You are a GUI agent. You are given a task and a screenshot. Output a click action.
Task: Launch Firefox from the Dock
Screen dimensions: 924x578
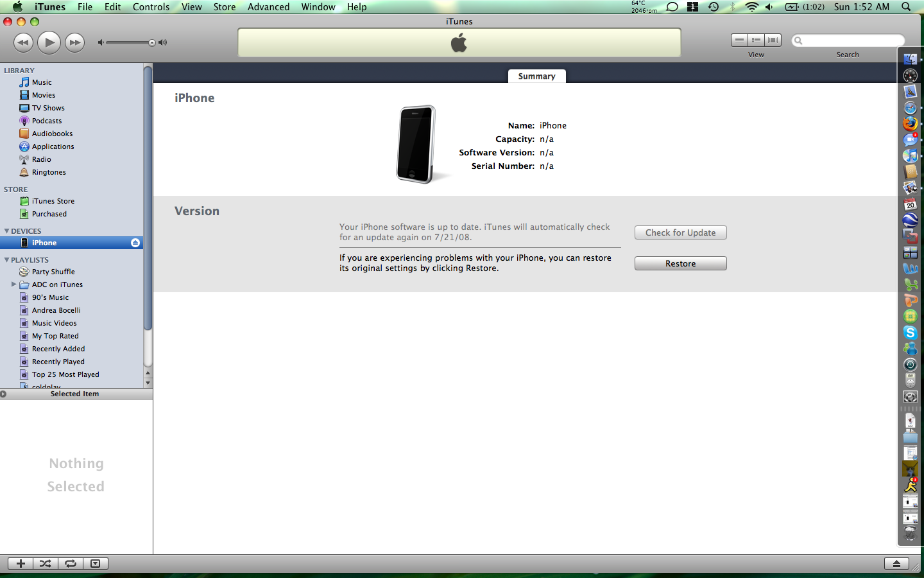(x=911, y=123)
